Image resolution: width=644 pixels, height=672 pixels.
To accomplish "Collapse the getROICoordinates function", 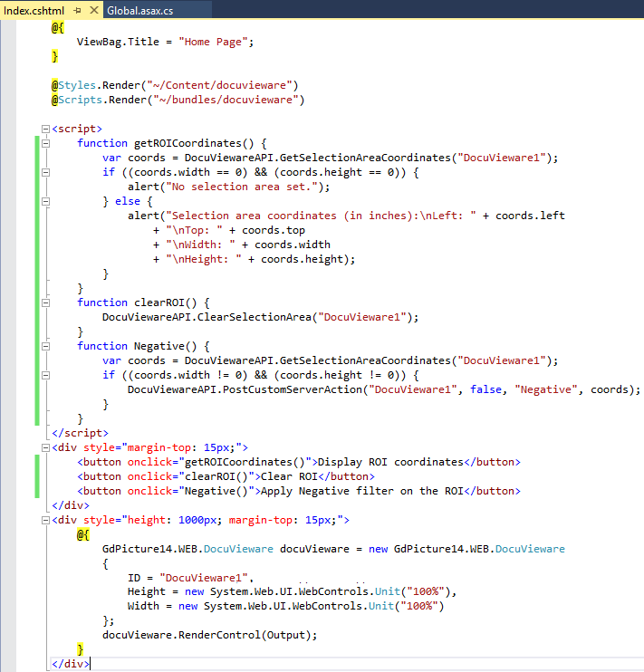I will pyautogui.click(x=45, y=144).
